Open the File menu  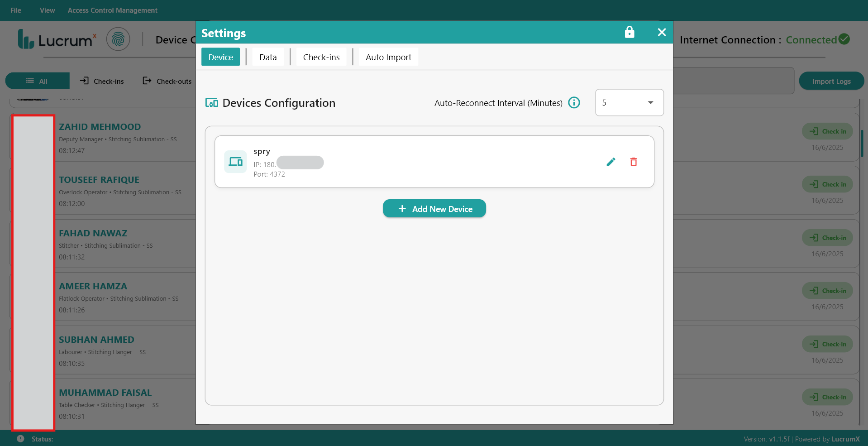tap(16, 10)
